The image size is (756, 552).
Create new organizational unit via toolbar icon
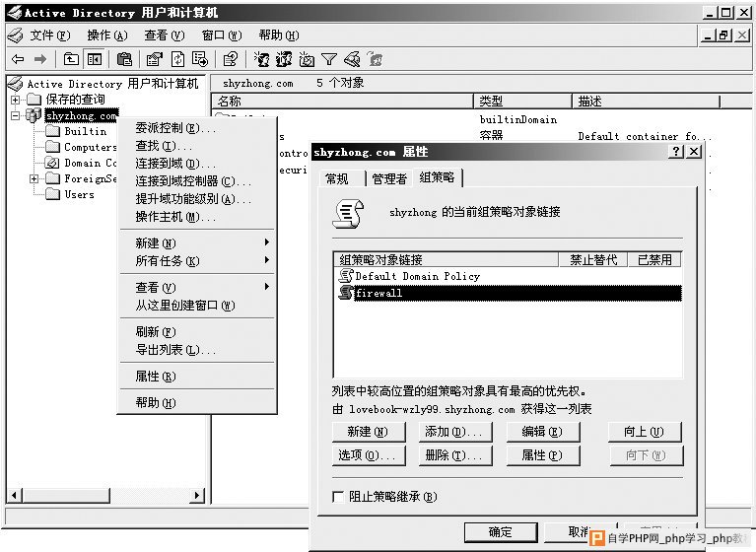tap(307, 59)
